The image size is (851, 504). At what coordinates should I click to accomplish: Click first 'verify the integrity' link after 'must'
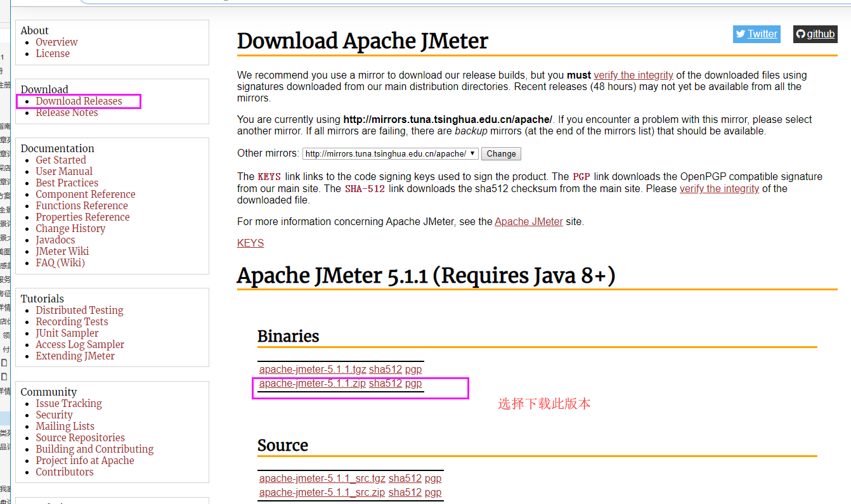633,75
